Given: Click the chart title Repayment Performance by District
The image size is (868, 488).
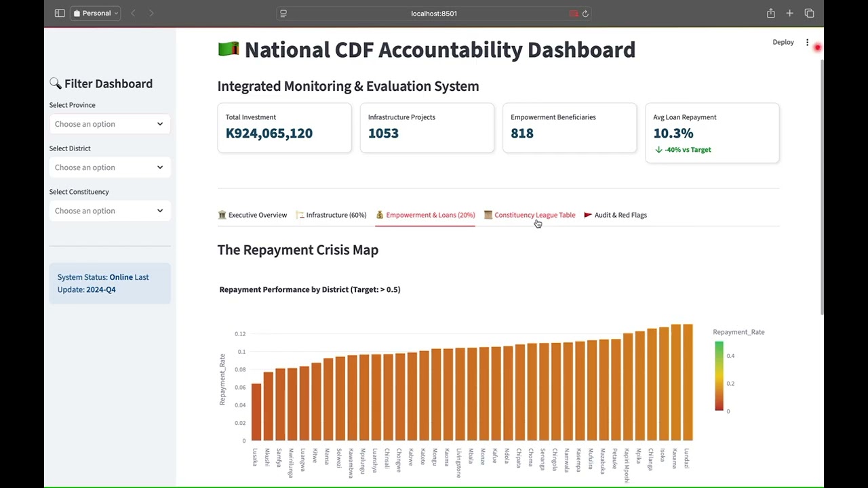Looking at the screenshot, I should (310, 289).
